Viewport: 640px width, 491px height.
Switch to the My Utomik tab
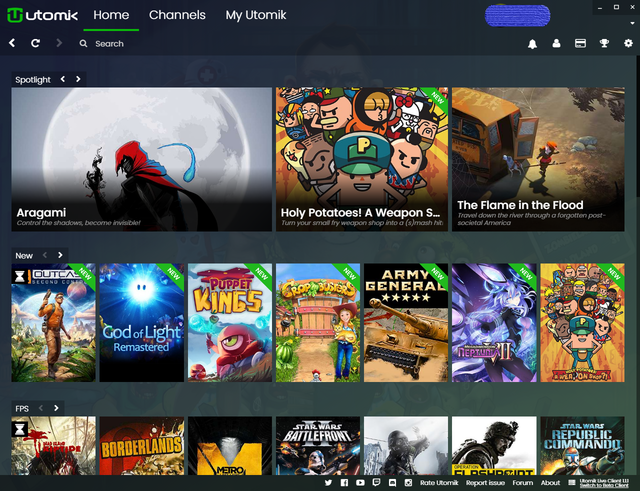coord(256,15)
